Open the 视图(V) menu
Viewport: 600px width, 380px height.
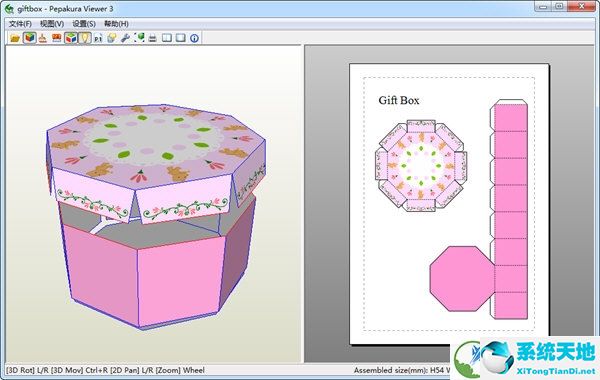point(52,24)
